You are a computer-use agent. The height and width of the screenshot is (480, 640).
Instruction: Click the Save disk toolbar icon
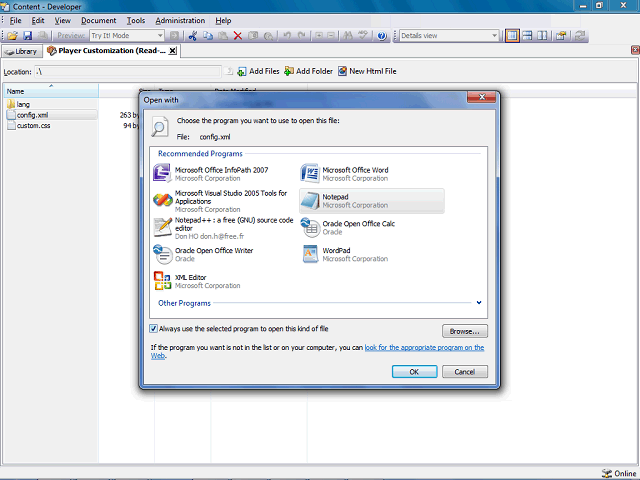tap(27, 36)
